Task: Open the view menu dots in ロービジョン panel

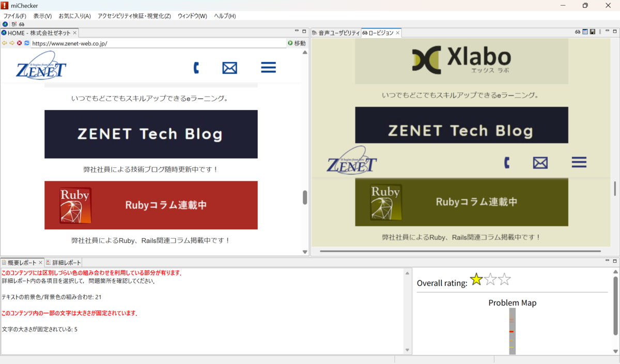Action: click(600, 32)
